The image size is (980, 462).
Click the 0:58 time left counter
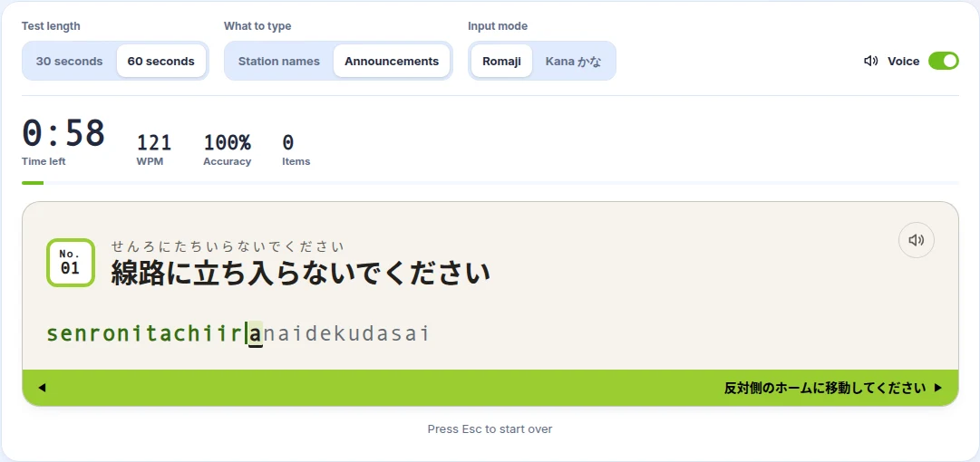tap(63, 133)
